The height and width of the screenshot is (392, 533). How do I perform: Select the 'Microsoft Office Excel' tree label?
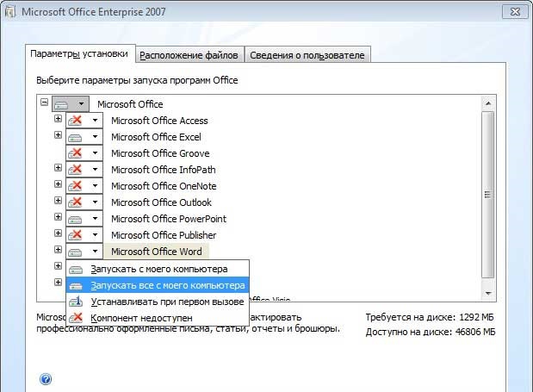156,137
